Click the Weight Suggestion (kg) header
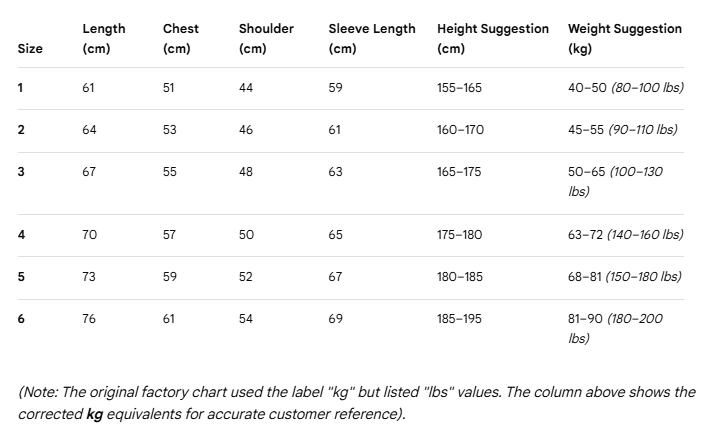Image resolution: width=720 pixels, height=438 pixels. (x=625, y=39)
